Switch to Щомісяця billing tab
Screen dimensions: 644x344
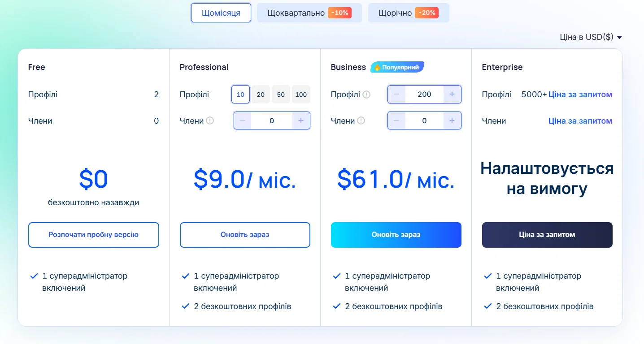click(221, 13)
